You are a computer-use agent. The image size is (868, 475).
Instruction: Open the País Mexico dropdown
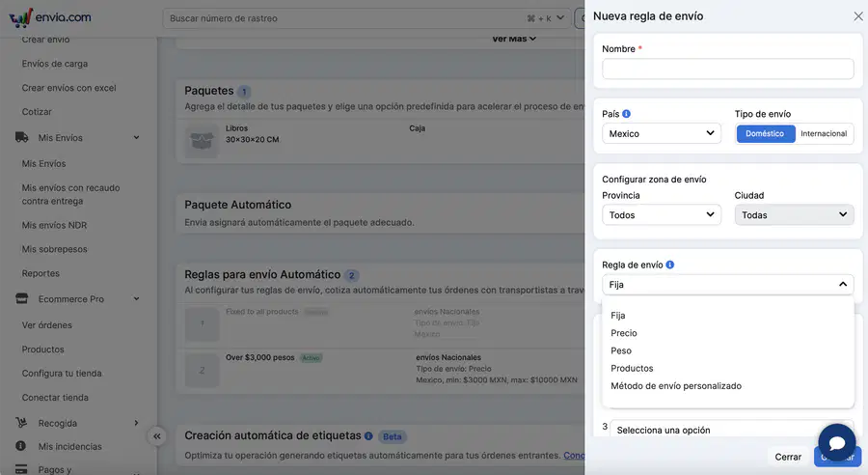pos(662,133)
